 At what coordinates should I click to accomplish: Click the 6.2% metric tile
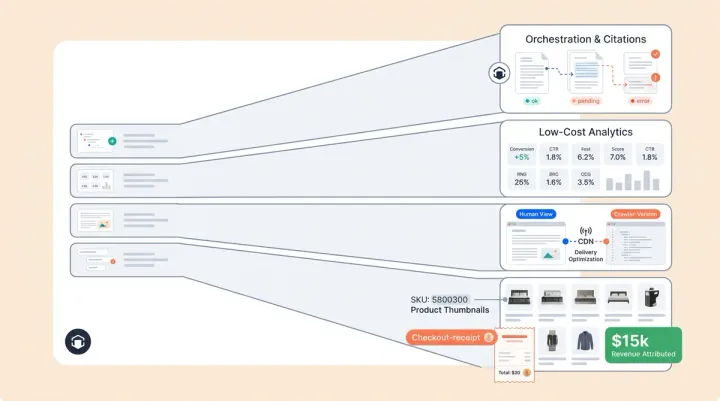585,154
